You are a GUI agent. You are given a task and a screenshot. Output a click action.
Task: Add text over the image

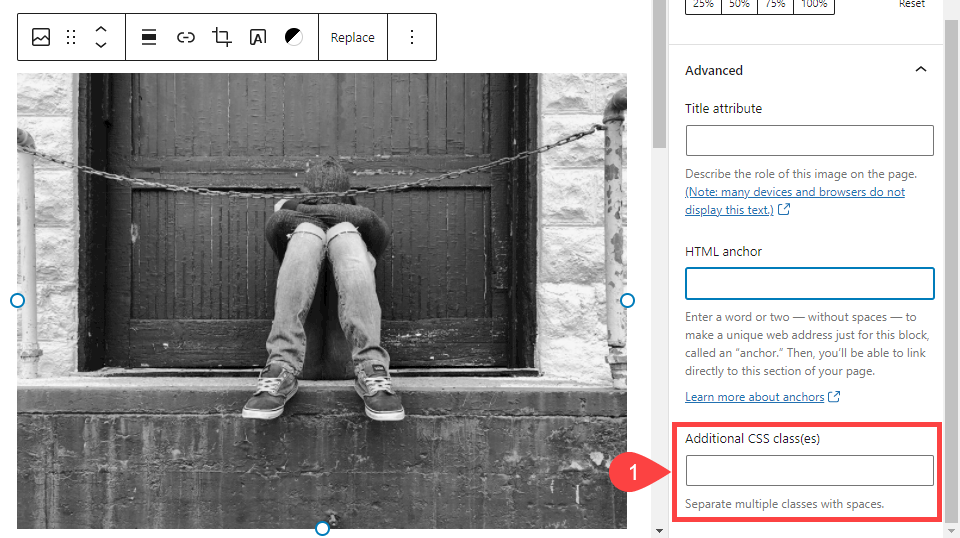coord(258,37)
